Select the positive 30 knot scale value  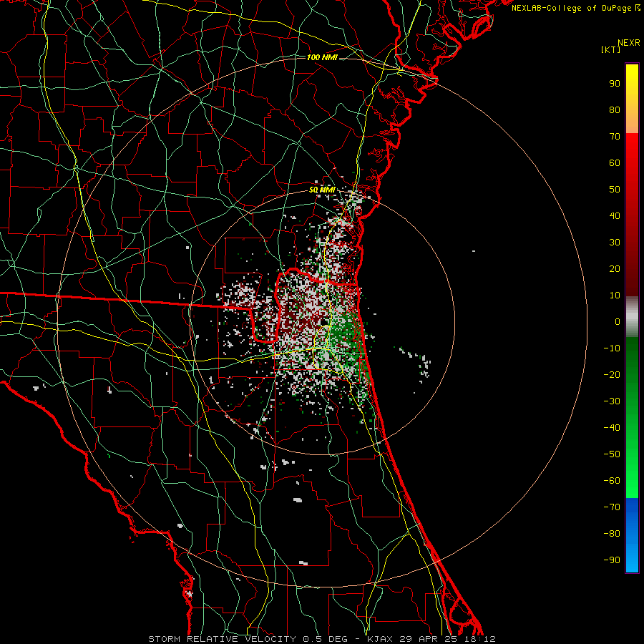[615, 243]
